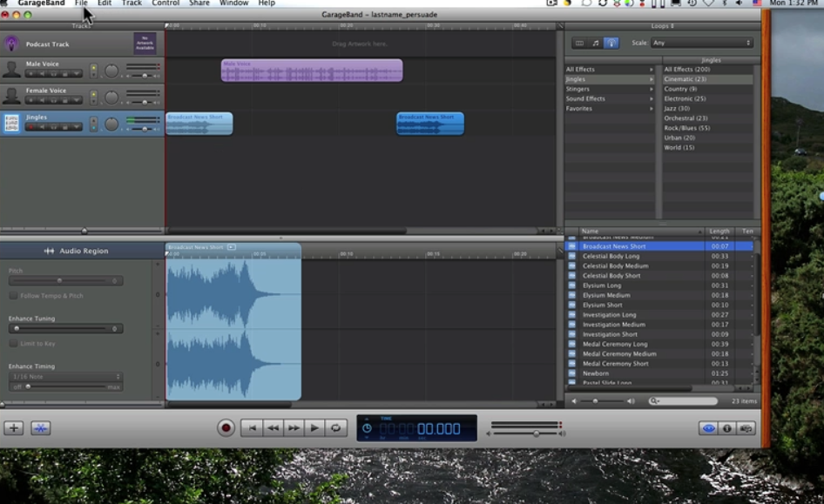
Task: Show automation for the Jingles track
Action: [77, 127]
